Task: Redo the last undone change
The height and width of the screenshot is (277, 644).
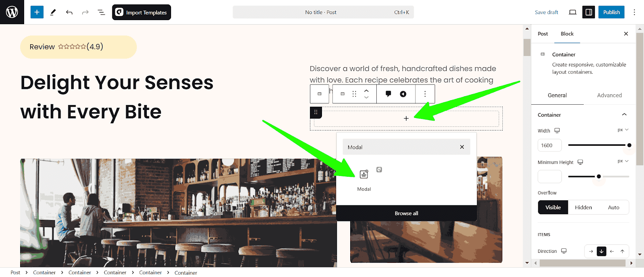Action: click(x=85, y=12)
